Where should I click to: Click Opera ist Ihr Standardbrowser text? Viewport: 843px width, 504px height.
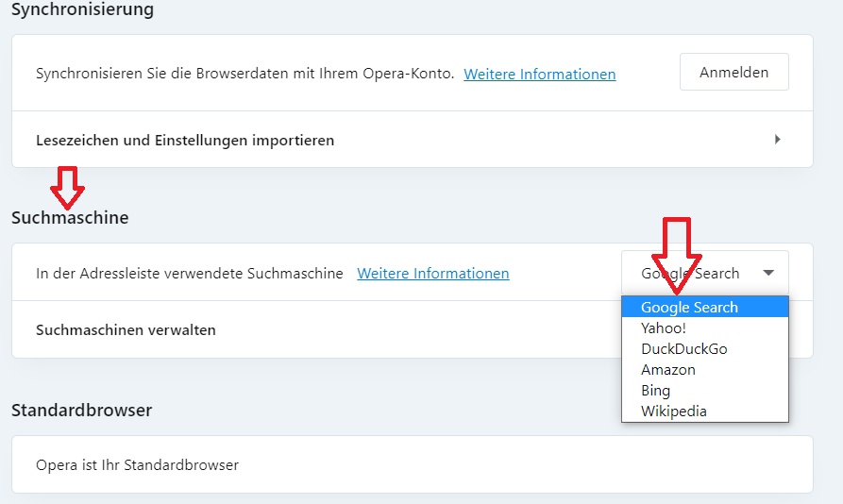[137, 464]
